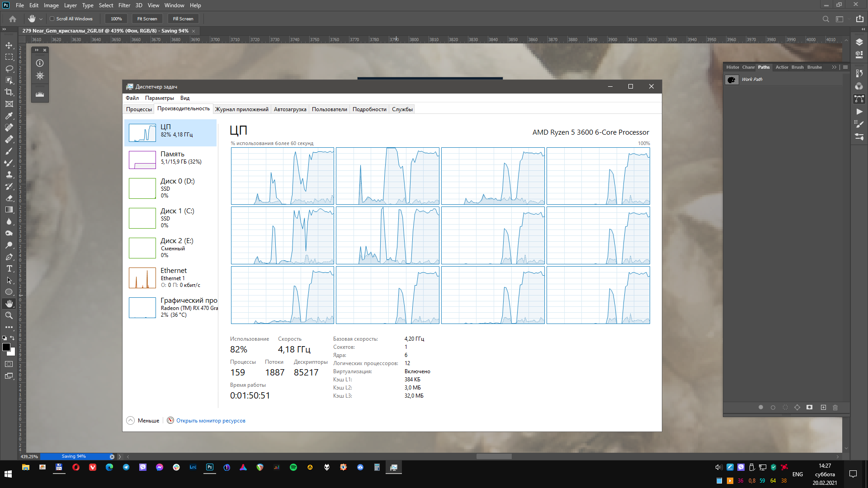Switch to the Процессы tab

pos(139,109)
